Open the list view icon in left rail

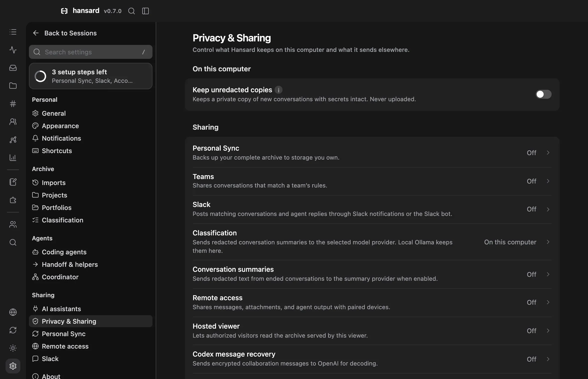13,32
